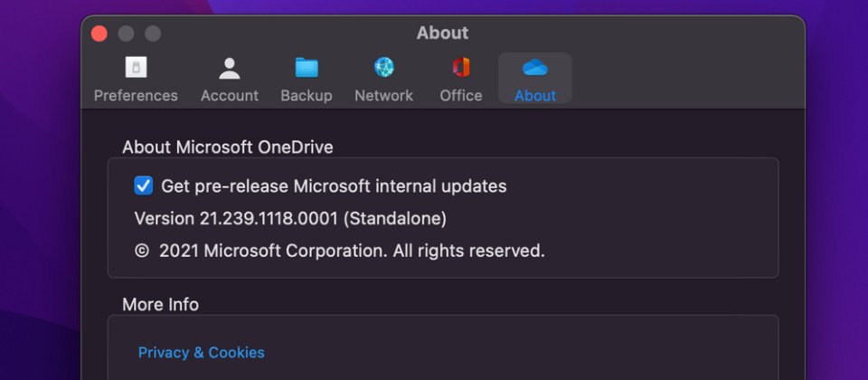Select the Preferences light-switch icon

point(136,68)
